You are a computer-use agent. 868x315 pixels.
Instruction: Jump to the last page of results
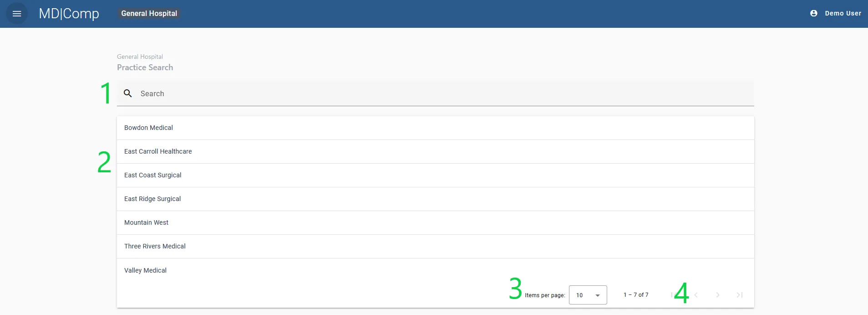coord(738,295)
